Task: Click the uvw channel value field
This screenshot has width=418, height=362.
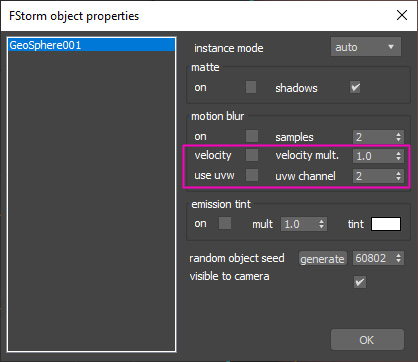Action: [x=373, y=176]
